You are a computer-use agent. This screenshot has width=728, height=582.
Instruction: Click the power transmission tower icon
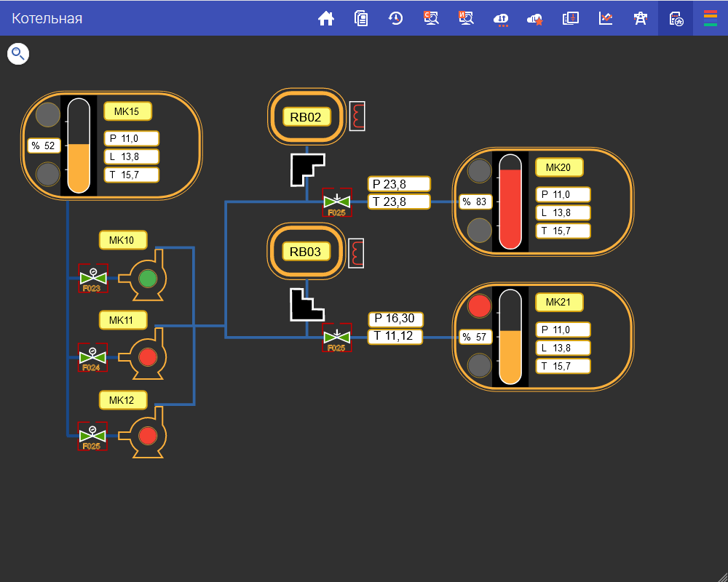point(641,18)
